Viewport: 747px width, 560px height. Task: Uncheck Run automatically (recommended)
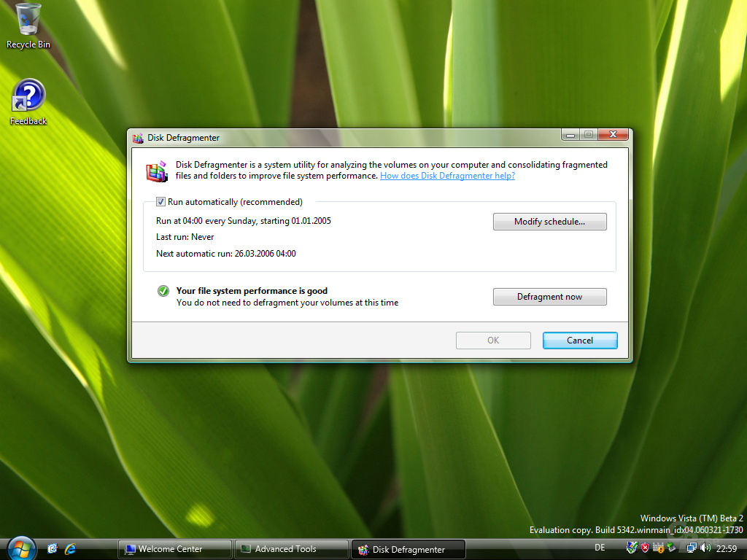point(161,202)
